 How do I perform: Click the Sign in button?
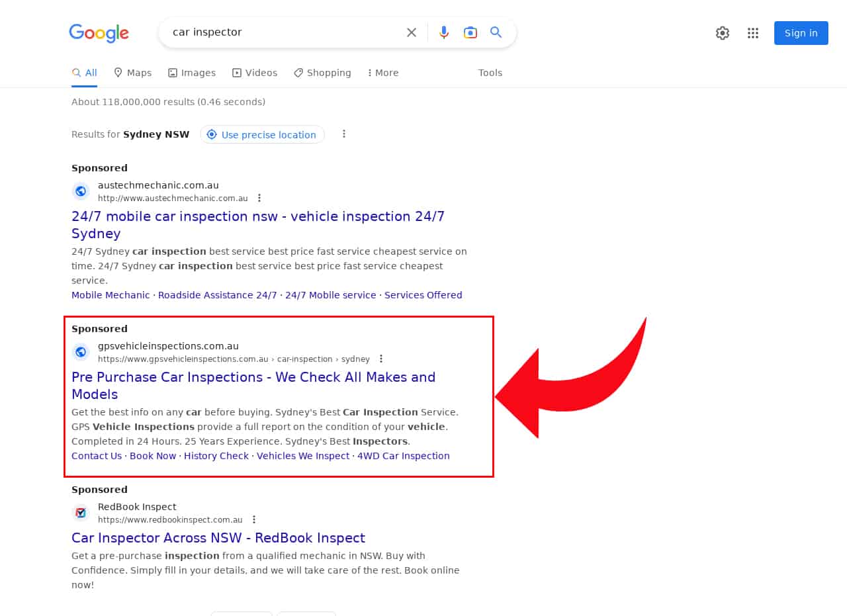[x=801, y=33]
